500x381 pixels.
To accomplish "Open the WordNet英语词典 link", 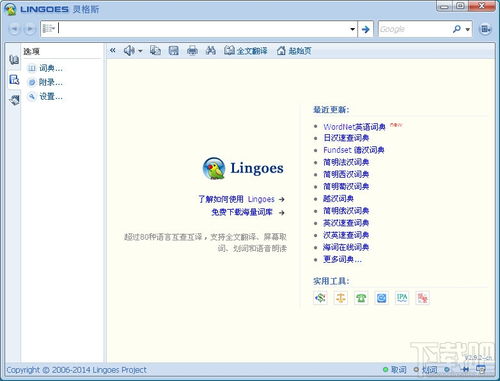I will click(354, 127).
